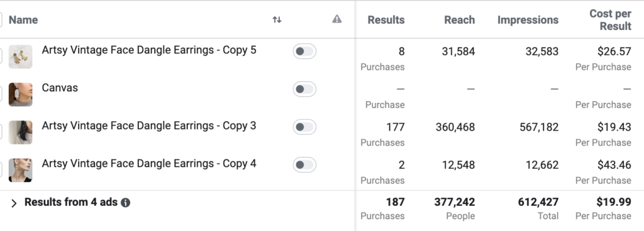Sort by the Reach column header
The width and height of the screenshot is (644, 231).
pyautogui.click(x=460, y=19)
